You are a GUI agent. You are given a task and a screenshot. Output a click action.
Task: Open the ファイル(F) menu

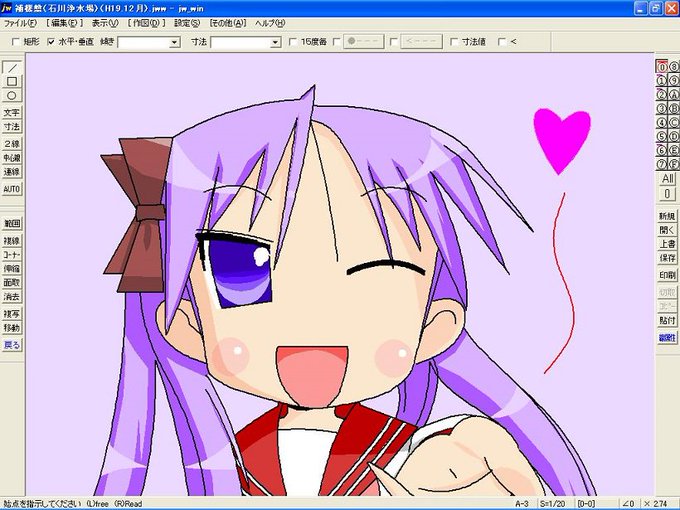(20, 23)
